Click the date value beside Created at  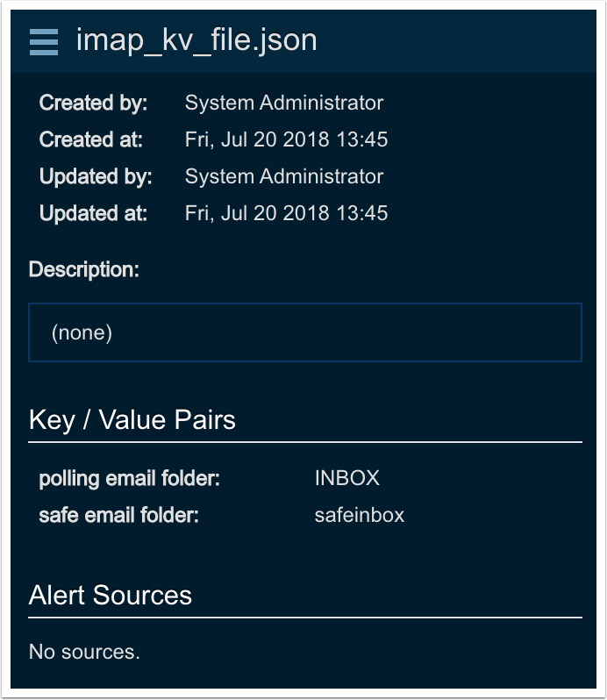click(x=286, y=139)
